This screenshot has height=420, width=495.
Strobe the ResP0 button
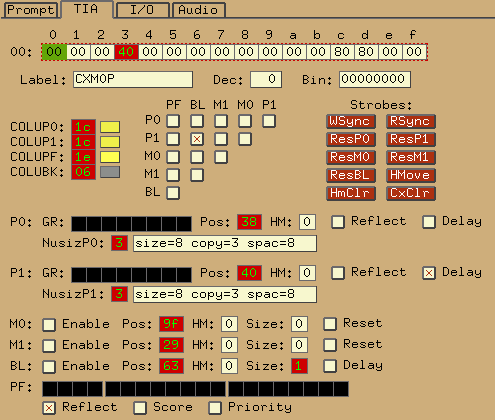pyautogui.click(x=351, y=139)
